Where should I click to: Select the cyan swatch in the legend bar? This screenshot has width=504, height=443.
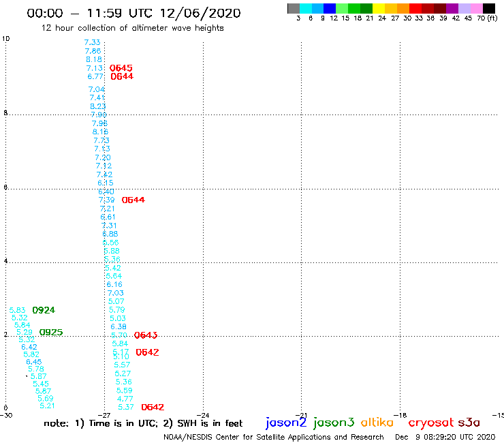305,8
